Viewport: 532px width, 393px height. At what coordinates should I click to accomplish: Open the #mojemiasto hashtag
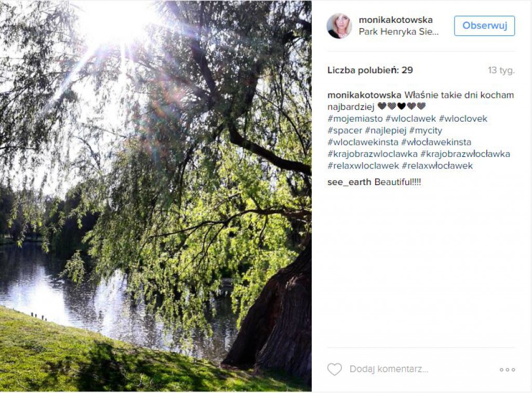pos(355,119)
